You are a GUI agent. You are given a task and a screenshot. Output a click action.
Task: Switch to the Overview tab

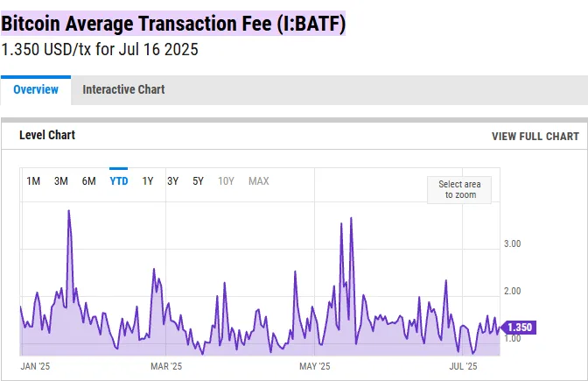(36, 89)
